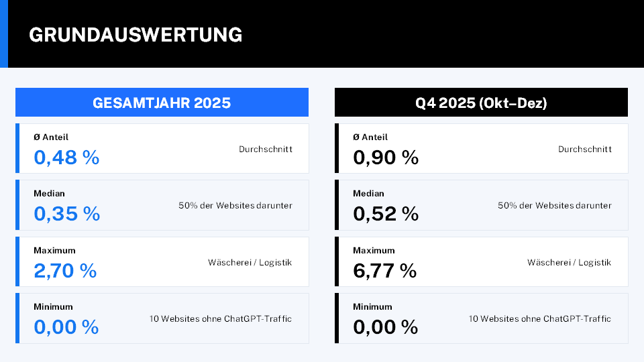
Task: Select the 0,00 % minimum under Gesamtjahr 2025
Action: [x=66, y=327]
